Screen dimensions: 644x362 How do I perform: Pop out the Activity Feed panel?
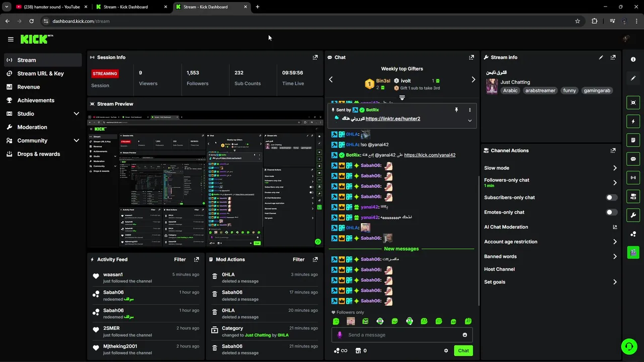196,259
